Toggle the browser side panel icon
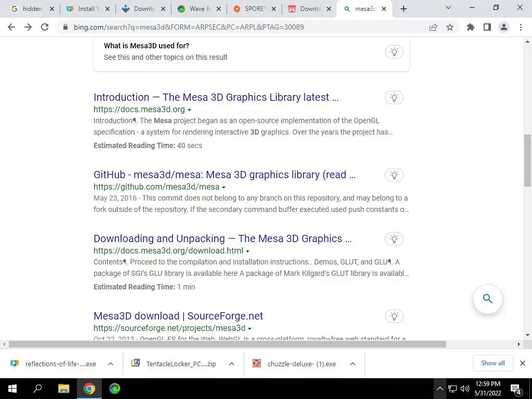The width and height of the screenshot is (532, 399). pos(487,27)
